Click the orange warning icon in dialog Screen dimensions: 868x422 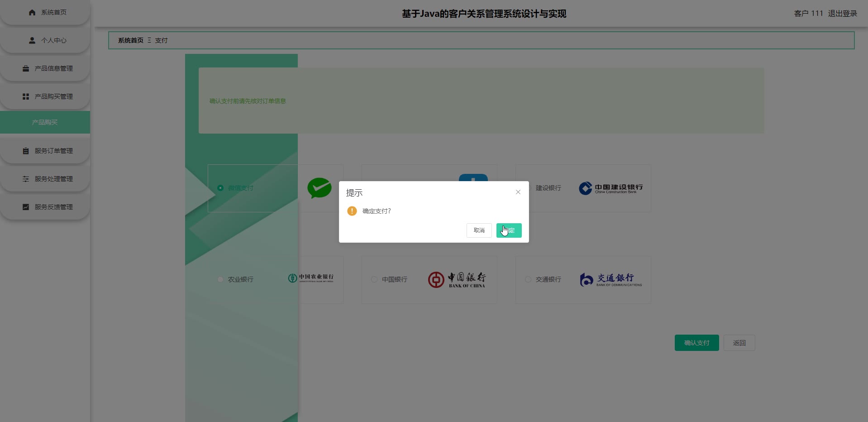(352, 211)
